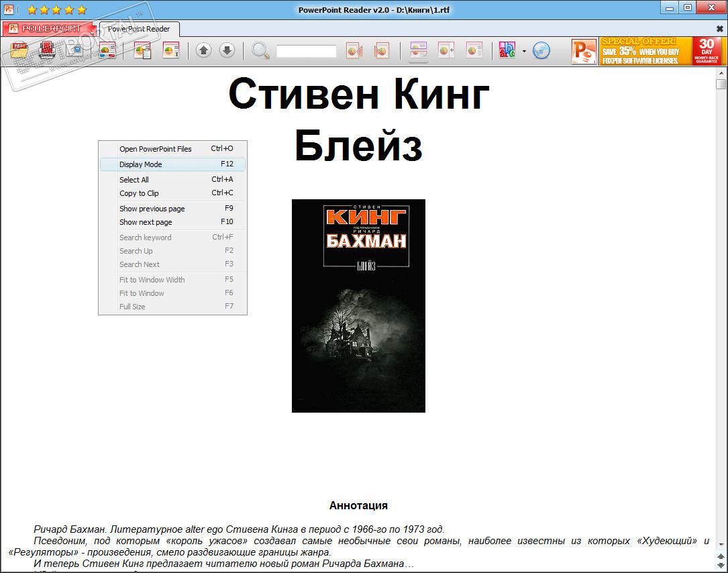This screenshot has height=573, width=728.
Task: Click the five-star rating in title bar
Action: 56,9
